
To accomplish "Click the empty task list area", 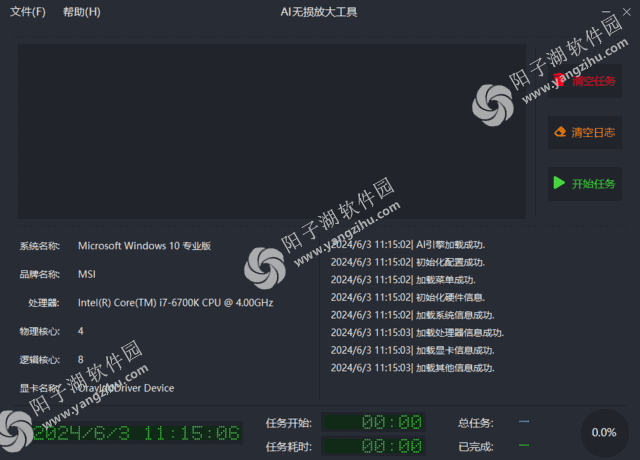I will click(x=271, y=131).
